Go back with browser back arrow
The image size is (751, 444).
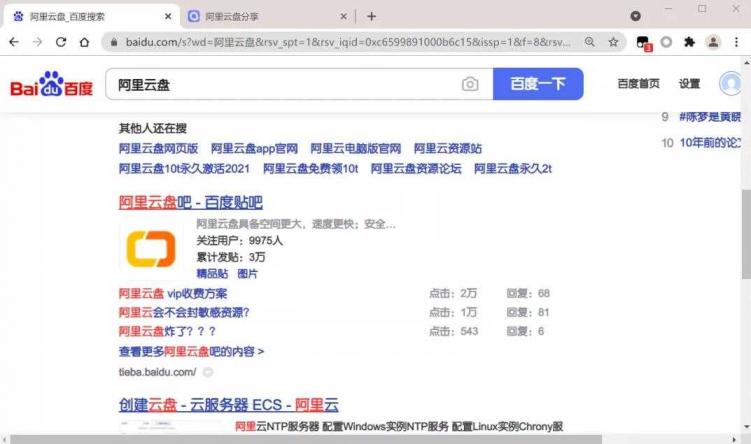14,42
